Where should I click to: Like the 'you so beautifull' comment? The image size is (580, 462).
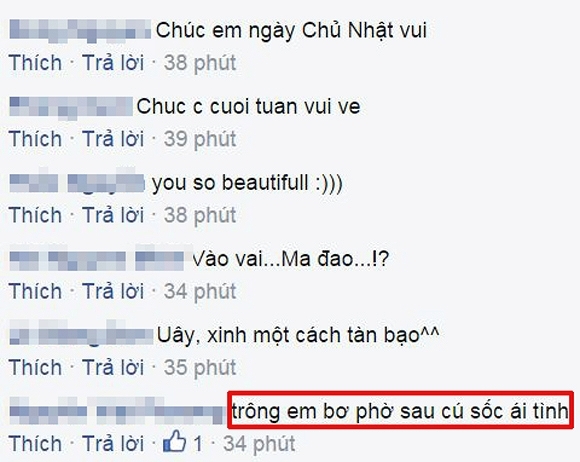coord(35,215)
